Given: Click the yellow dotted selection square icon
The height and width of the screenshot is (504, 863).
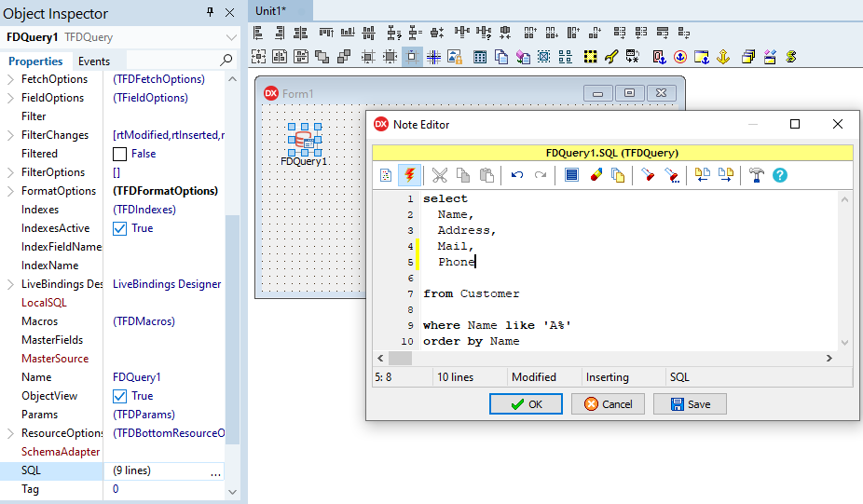Looking at the screenshot, I should (591, 57).
